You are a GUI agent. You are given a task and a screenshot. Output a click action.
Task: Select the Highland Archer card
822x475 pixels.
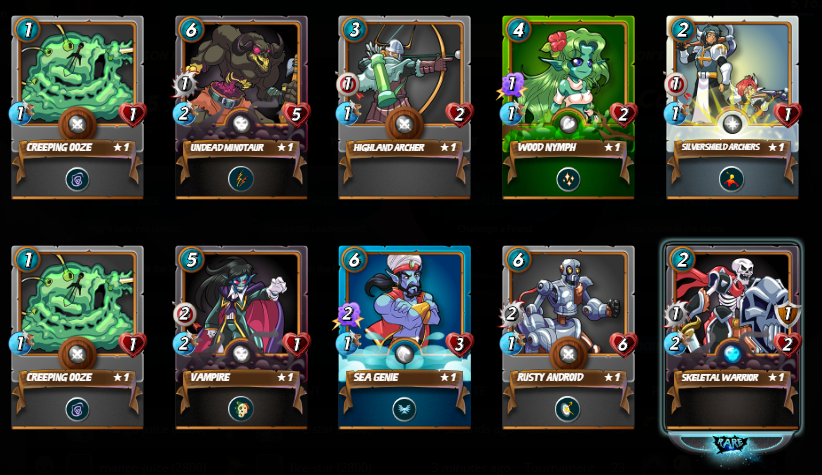405,107
